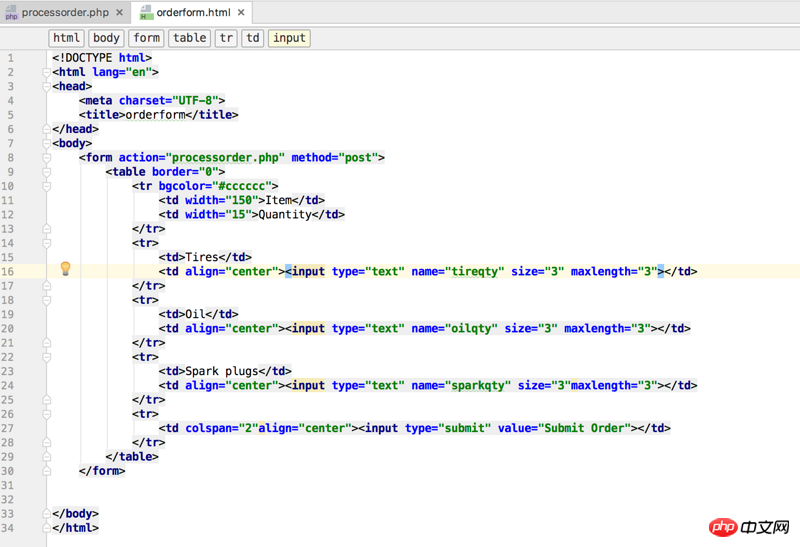Click the closing html fold marker on line 34

tap(46, 528)
